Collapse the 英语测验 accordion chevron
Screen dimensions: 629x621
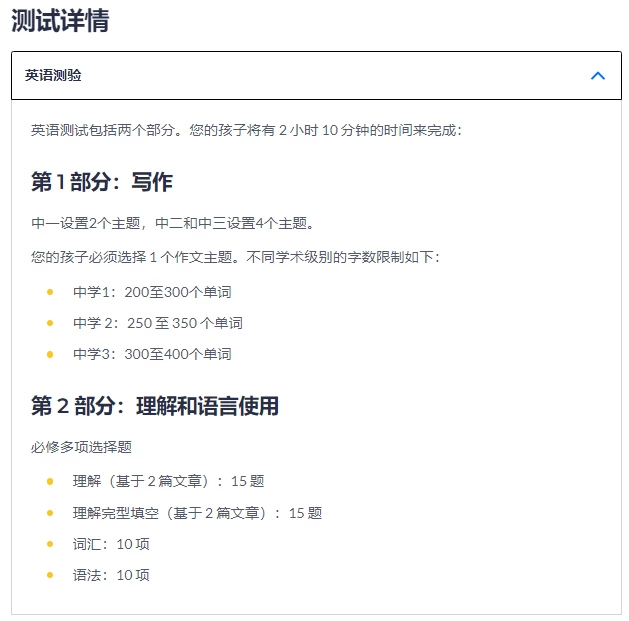click(597, 75)
